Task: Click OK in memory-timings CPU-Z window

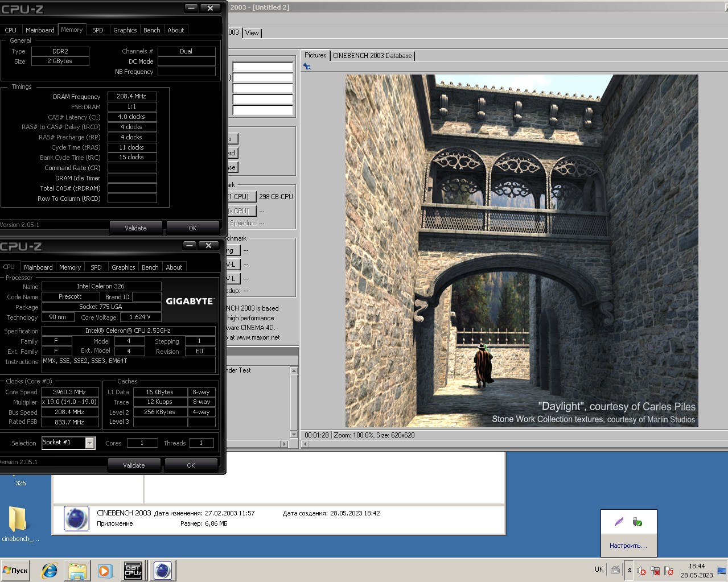Action: (192, 228)
